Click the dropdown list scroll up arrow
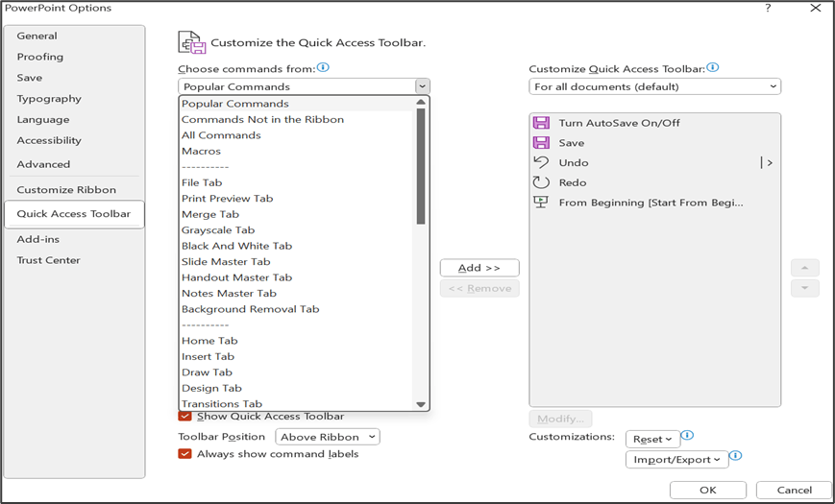This screenshot has height=504, width=835. [x=421, y=102]
